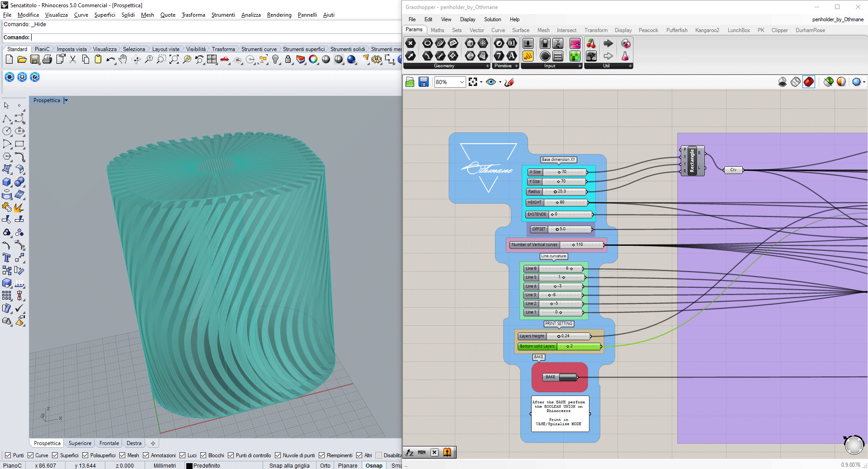Open the 80% zoom level dropdown
Image resolution: width=868 pixels, height=469 pixels.
[x=462, y=82]
